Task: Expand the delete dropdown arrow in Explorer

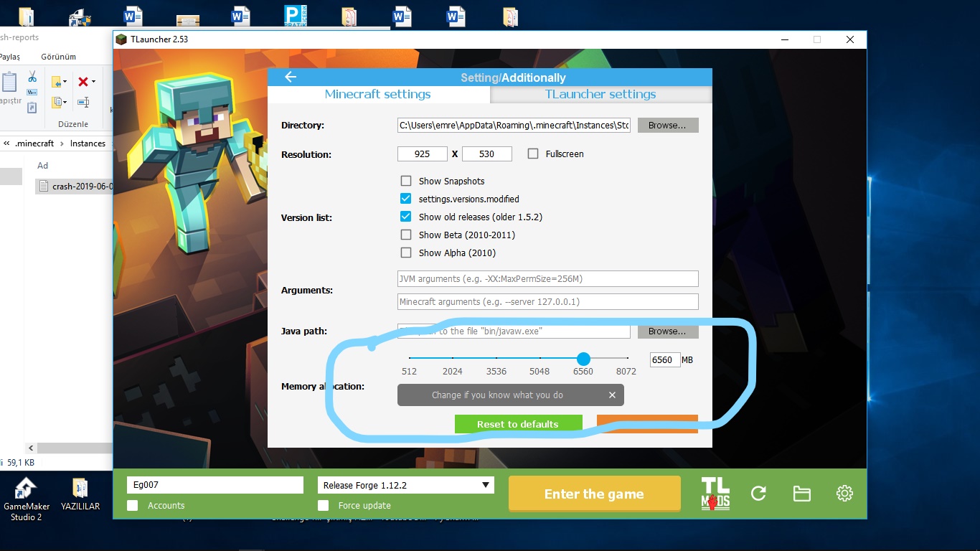Action: (93, 82)
